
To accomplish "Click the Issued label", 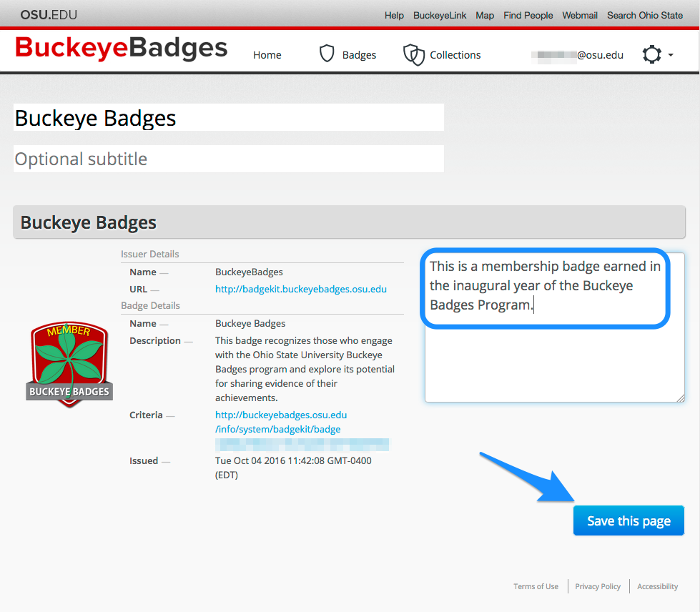I will click(144, 460).
